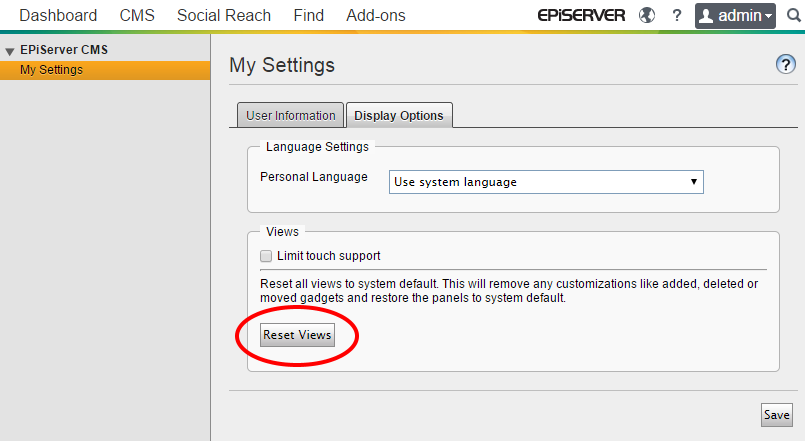Enable Limit touch support checkbox
Image resolution: width=805 pixels, height=441 pixels.
[x=266, y=256]
